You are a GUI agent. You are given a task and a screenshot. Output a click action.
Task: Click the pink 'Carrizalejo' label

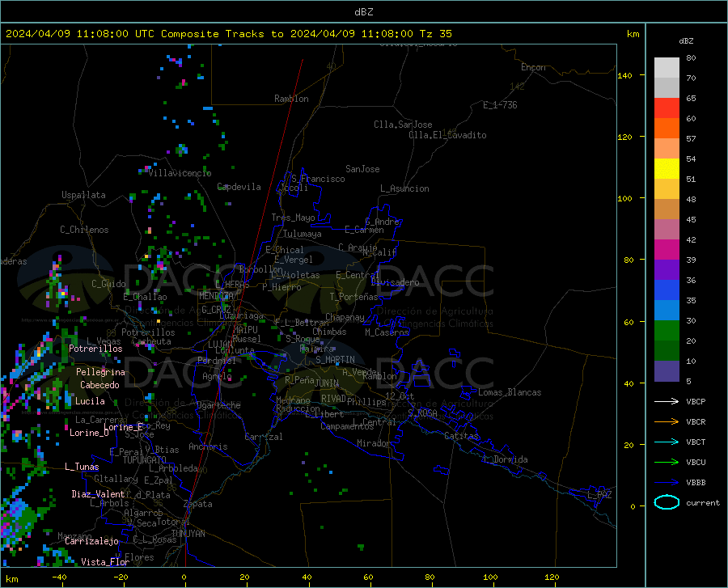coord(91,541)
